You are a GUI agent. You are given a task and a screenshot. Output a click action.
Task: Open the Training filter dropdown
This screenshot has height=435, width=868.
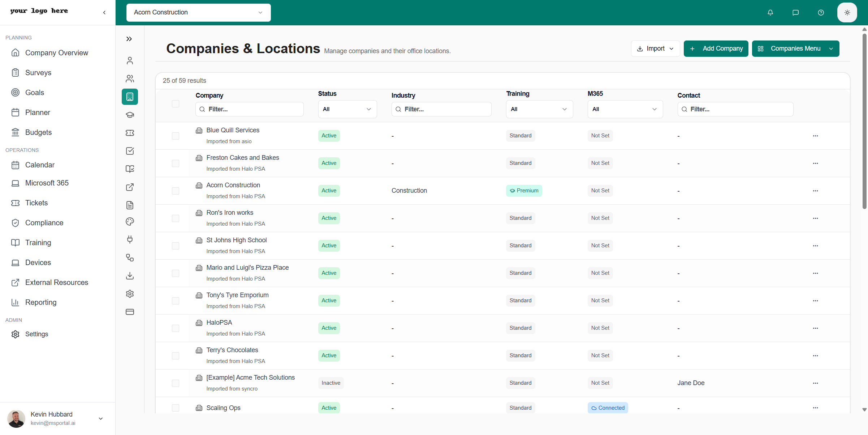click(539, 109)
